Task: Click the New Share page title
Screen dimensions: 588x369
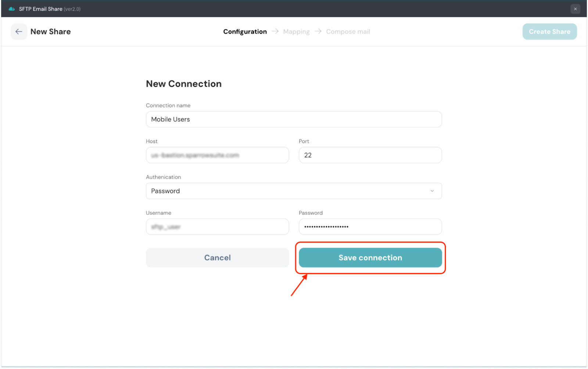Action: [50, 32]
